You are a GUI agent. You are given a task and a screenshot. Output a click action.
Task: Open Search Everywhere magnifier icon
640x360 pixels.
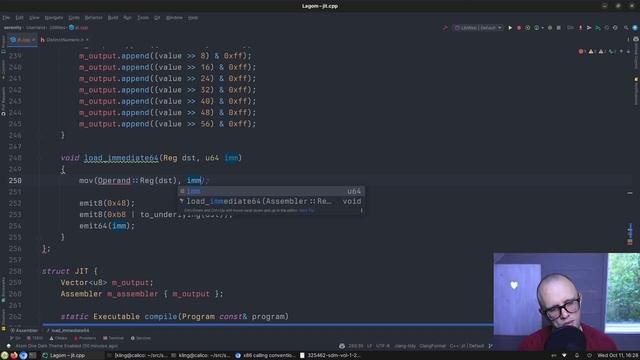tap(626, 28)
